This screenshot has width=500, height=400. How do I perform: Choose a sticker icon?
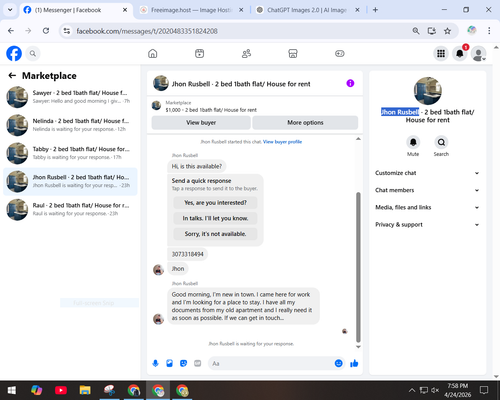click(x=183, y=363)
